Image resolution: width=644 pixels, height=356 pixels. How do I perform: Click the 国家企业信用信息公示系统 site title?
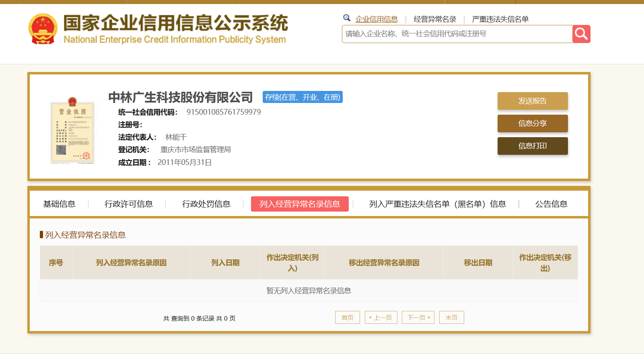(176, 23)
